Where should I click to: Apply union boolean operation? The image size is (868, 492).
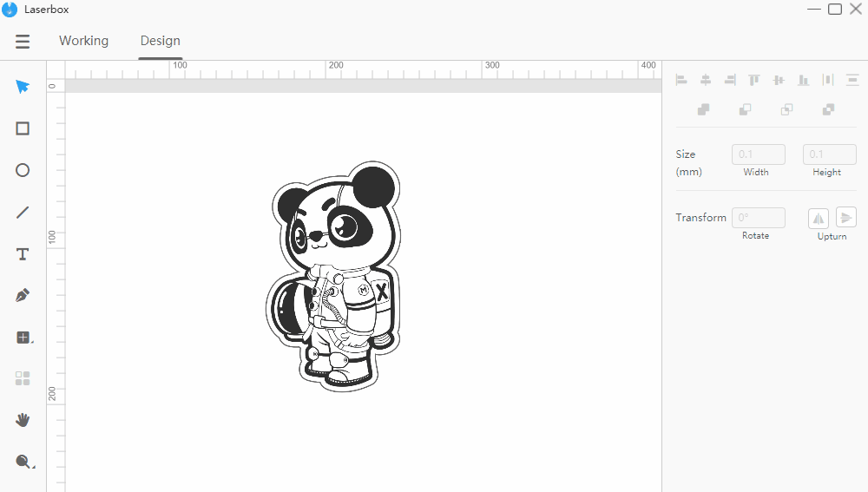704,109
